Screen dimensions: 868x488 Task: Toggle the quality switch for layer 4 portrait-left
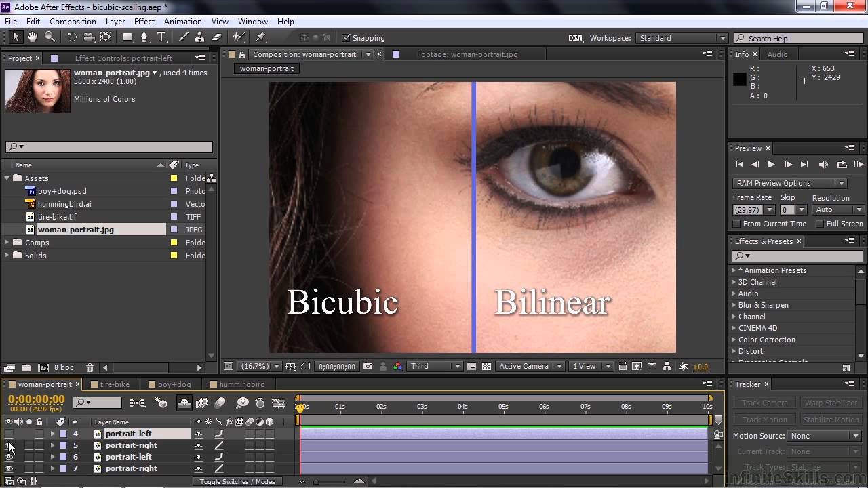tap(219, 434)
